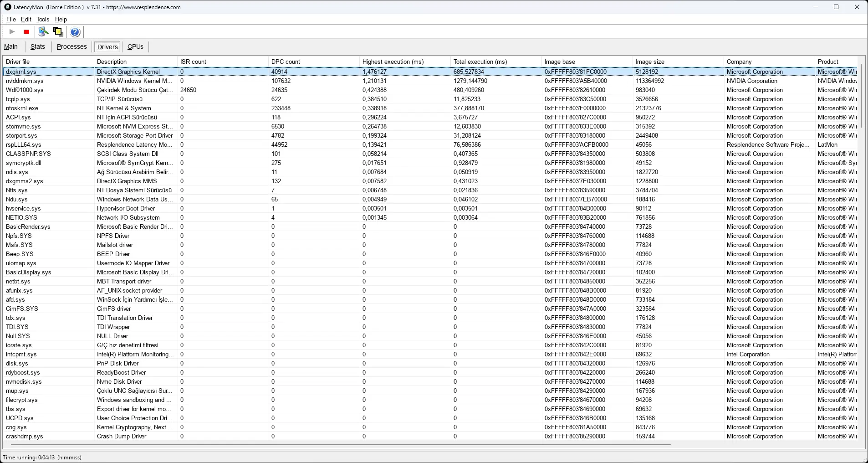Select the symcryptk.dll row
The height and width of the screenshot is (463, 868).
[x=430, y=163]
